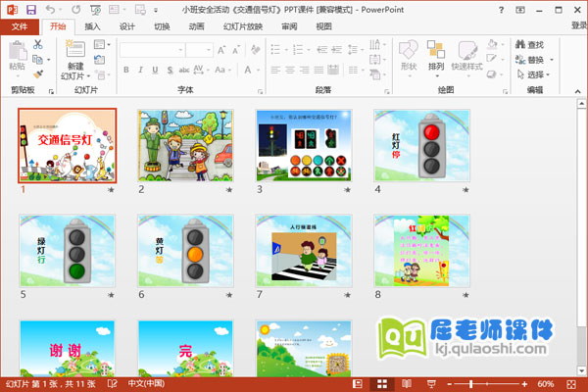Switch to Normal view in status bar
Screen dimensions: 588x392
tap(358, 384)
